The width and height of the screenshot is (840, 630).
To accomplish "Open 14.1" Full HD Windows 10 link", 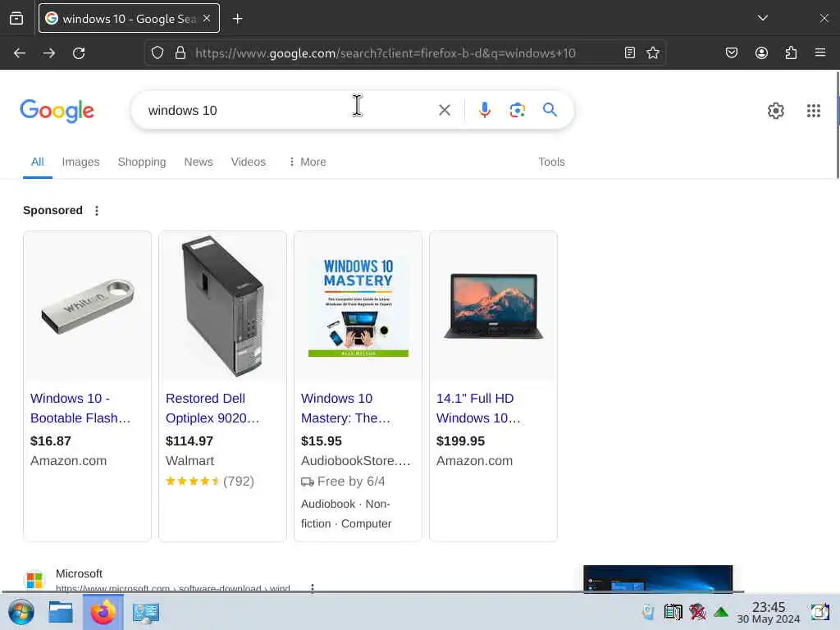I will point(478,409).
